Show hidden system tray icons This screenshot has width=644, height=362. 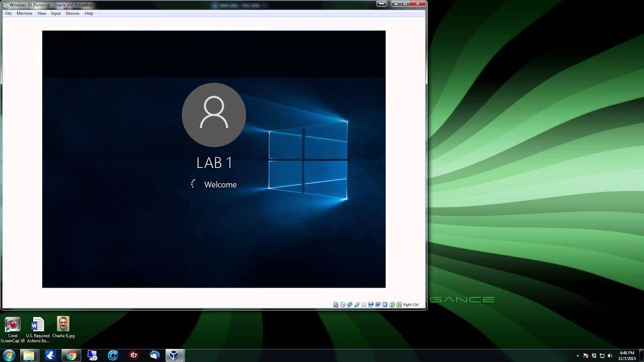coord(578,355)
